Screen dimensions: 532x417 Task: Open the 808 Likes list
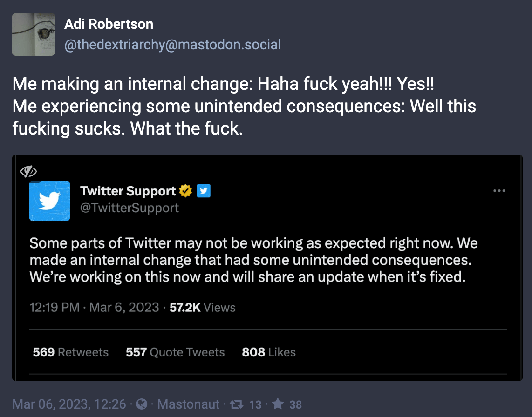(x=269, y=352)
